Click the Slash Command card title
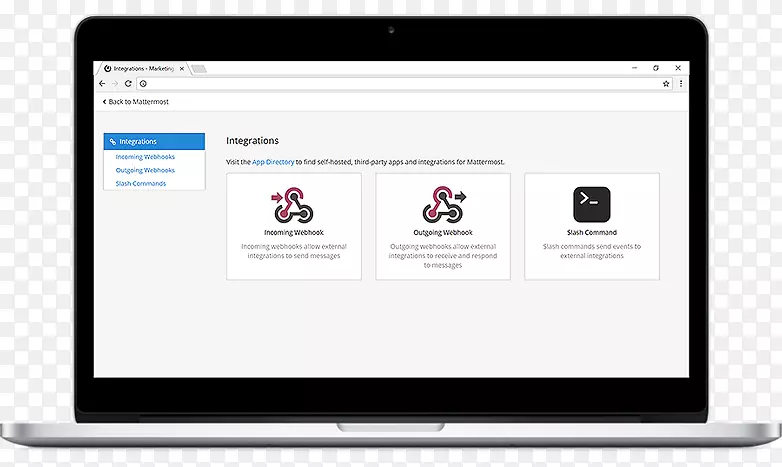782x467 pixels. click(x=592, y=233)
